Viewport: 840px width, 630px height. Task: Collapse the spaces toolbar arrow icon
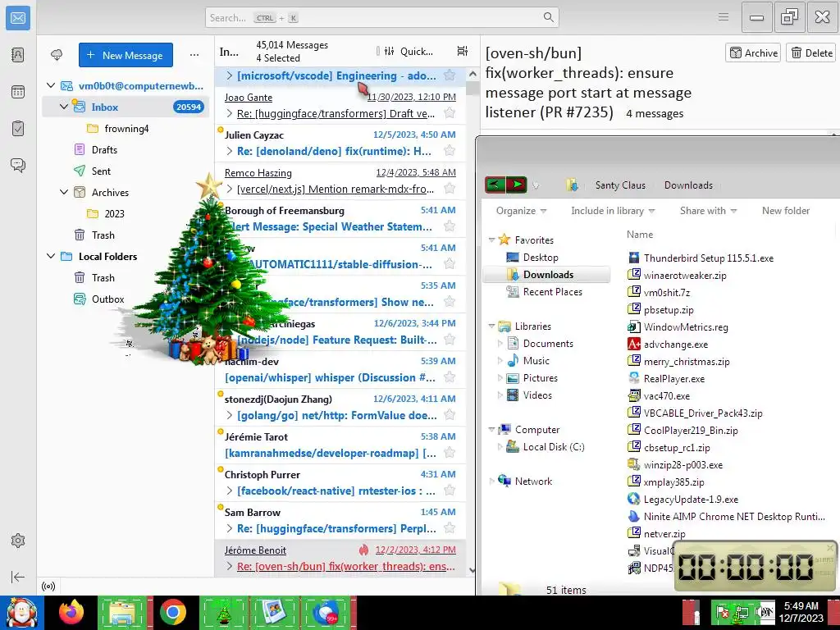pyautogui.click(x=18, y=577)
